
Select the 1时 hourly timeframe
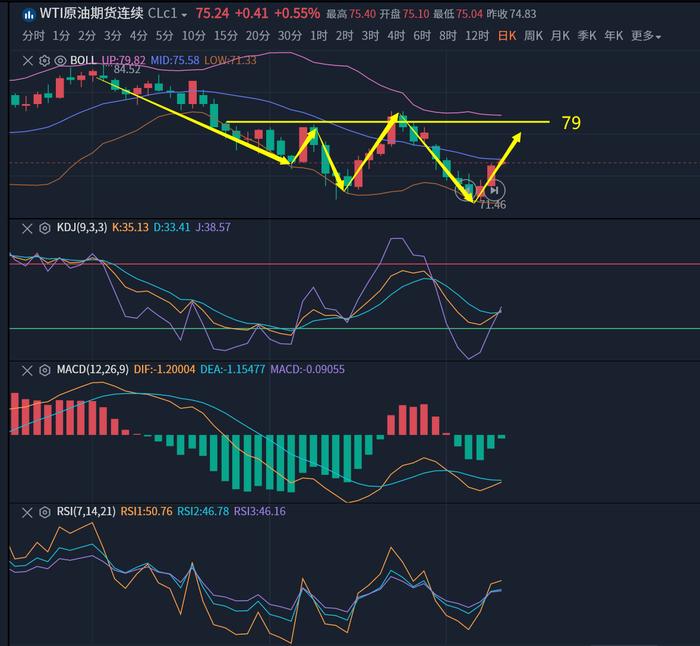(318, 36)
